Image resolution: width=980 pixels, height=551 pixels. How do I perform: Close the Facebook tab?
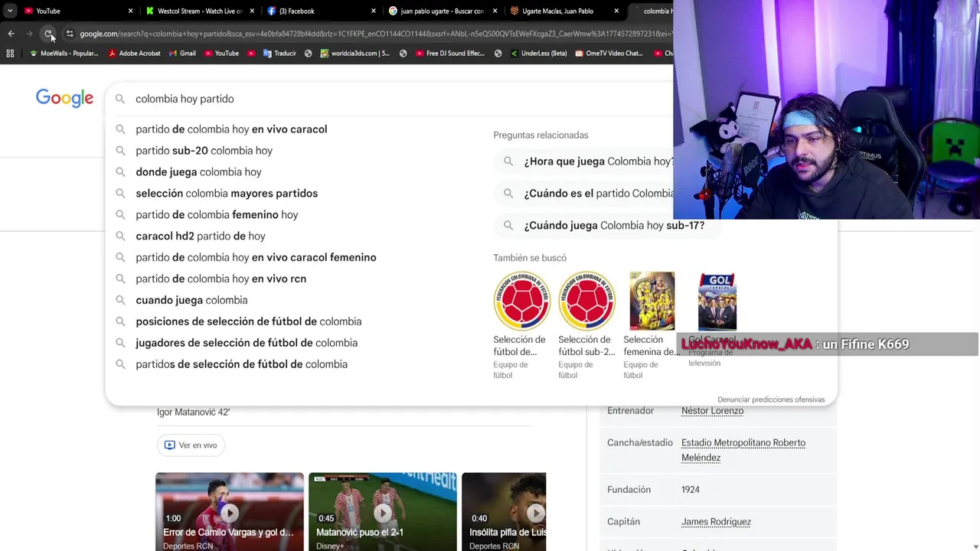(x=374, y=11)
